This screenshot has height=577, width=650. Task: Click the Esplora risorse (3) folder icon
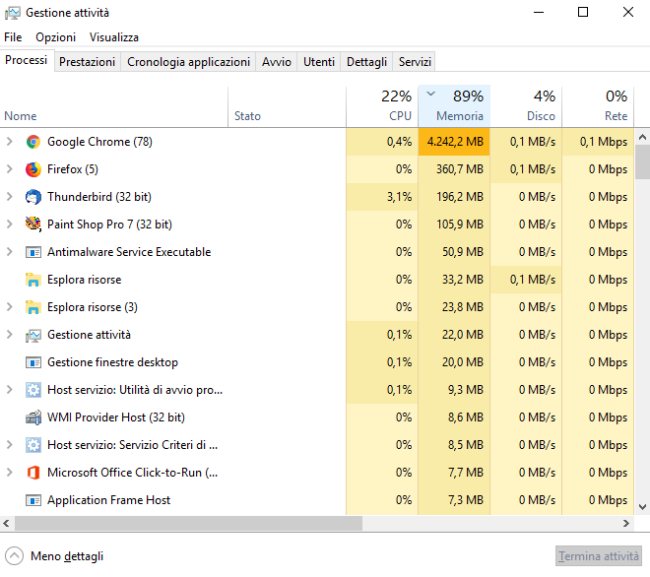click(x=33, y=307)
